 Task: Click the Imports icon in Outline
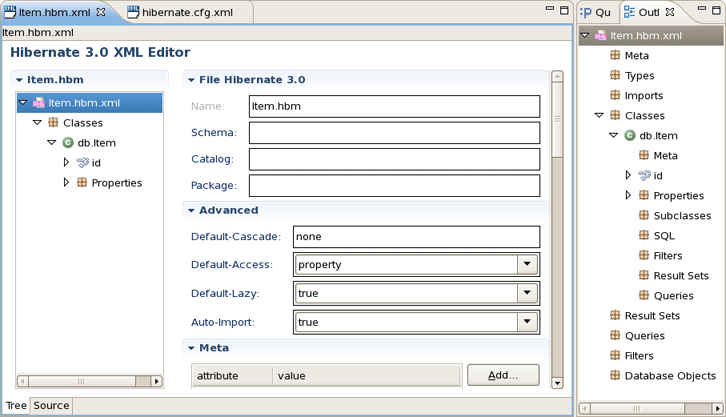pos(616,96)
